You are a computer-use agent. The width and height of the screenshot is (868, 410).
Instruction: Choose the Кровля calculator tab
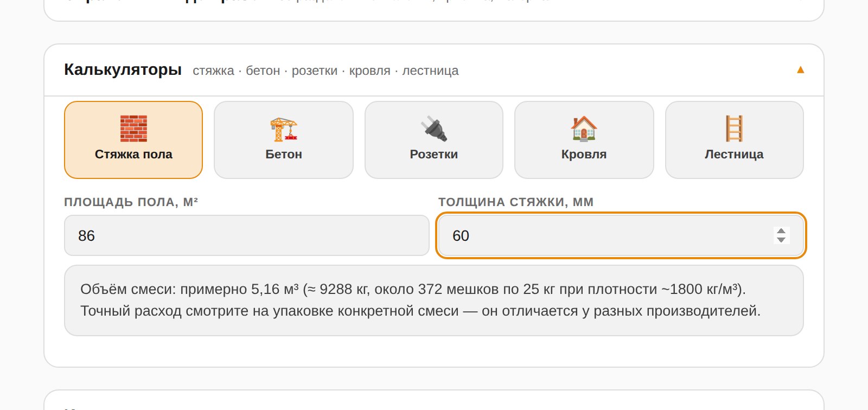click(x=584, y=140)
